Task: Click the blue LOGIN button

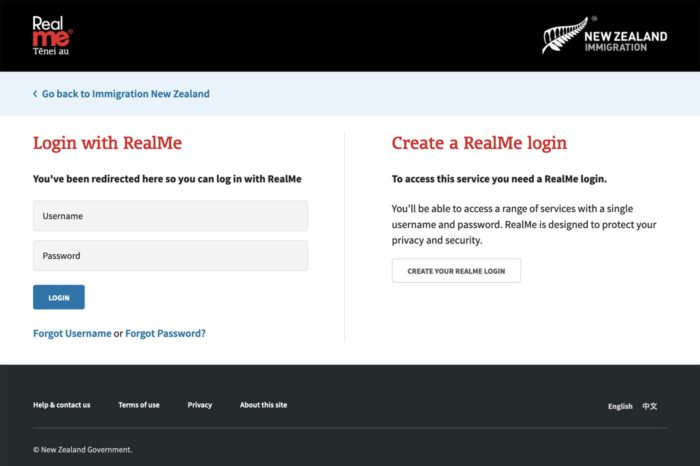Action: tap(58, 297)
